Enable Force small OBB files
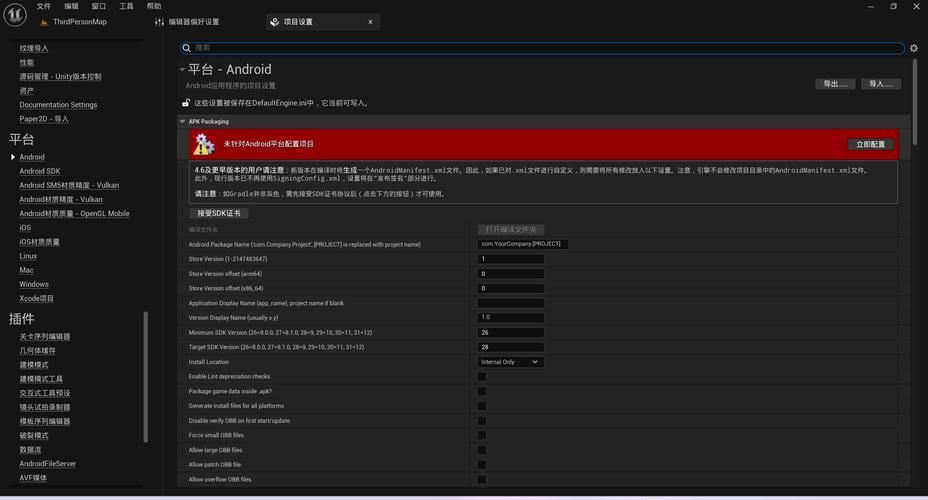The image size is (928, 500). (x=482, y=436)
